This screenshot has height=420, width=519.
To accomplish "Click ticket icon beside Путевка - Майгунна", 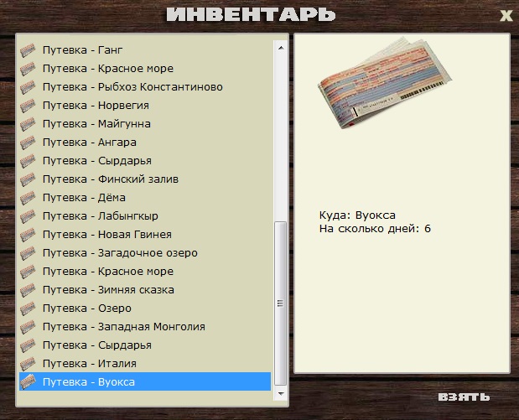I will click(28, 124).
